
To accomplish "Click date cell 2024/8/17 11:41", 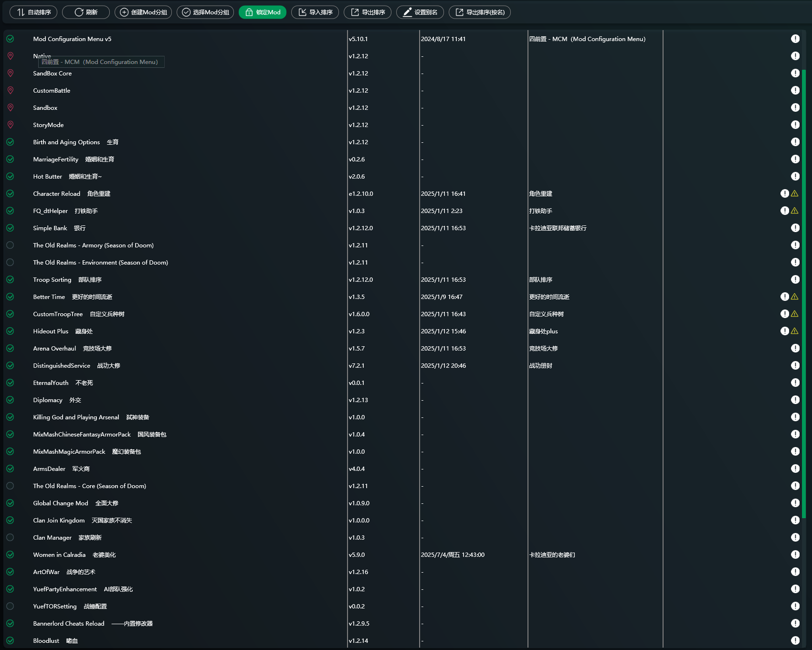I will click(x=443, y=39).
